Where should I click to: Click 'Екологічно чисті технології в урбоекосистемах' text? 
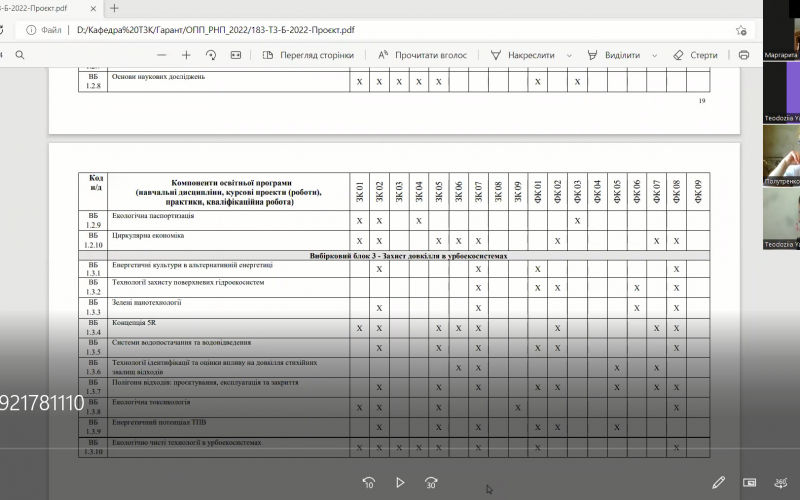tap(186, 442)
